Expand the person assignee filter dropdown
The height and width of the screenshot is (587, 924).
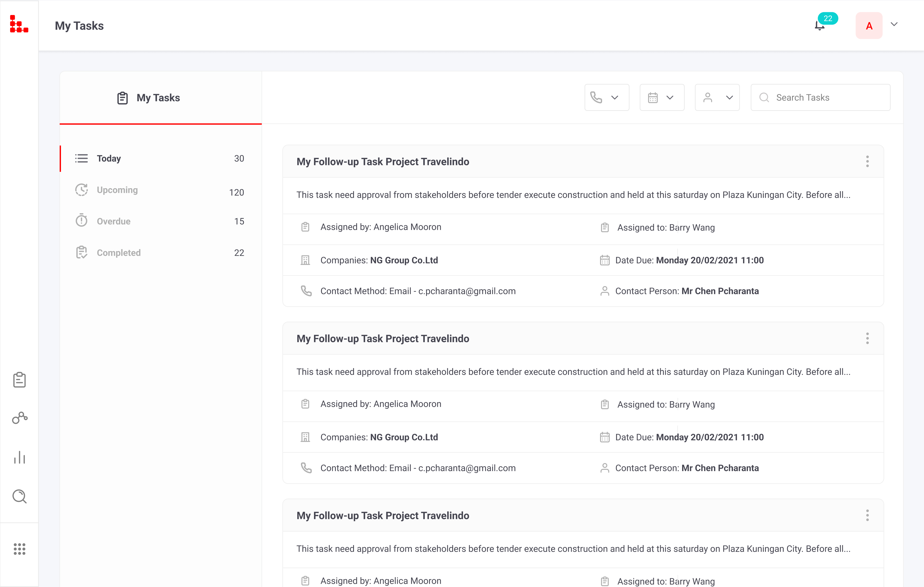717,98
